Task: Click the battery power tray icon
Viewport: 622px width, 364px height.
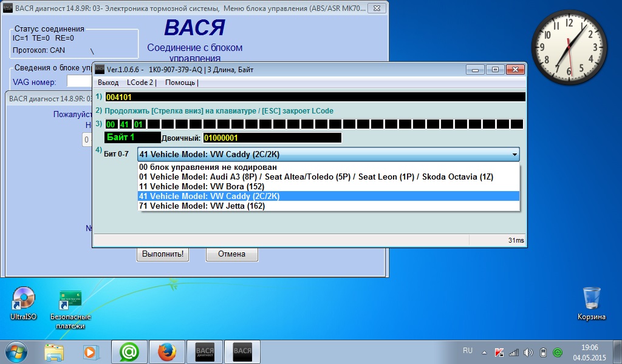Action: point(544,352)
